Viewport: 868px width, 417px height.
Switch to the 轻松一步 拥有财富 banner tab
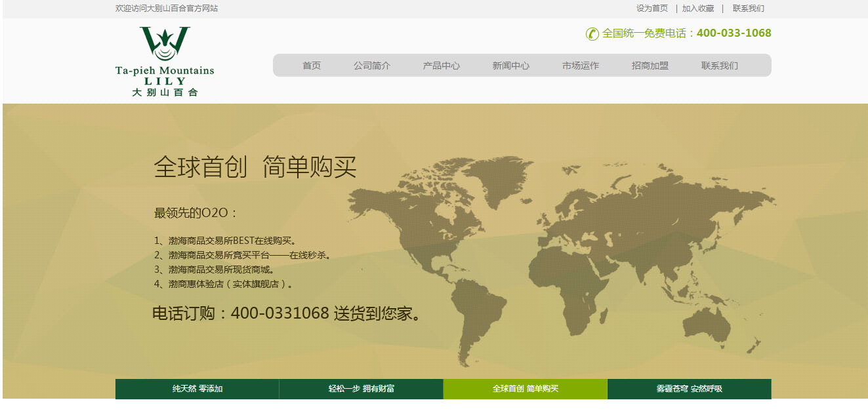(x=362, y=389)
